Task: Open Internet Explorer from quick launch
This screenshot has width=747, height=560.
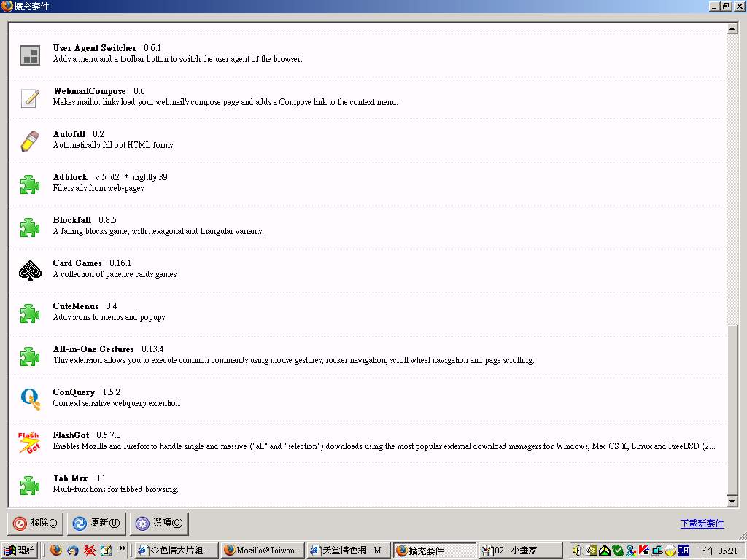Action: tap(72, 550)
